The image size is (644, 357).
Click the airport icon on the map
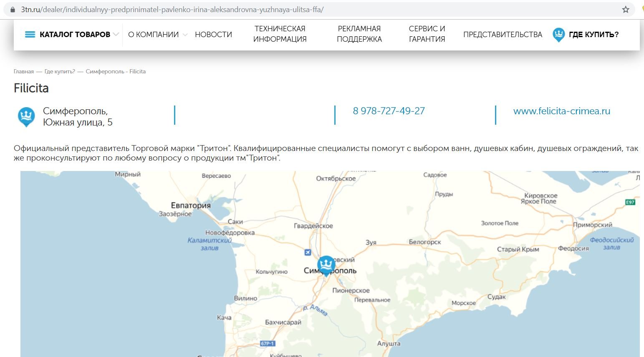(x=308, y=252)
